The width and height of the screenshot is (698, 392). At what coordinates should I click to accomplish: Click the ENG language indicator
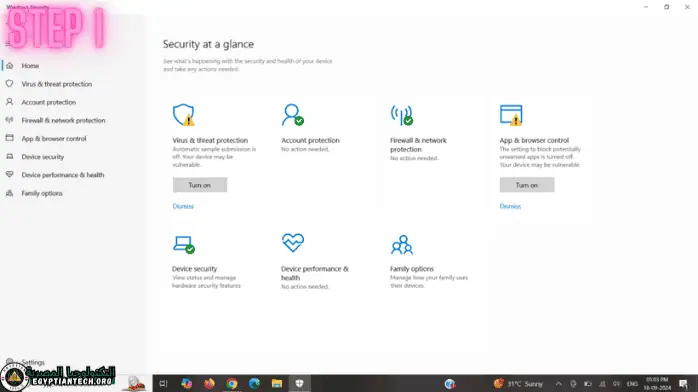[x=632, y=384]
